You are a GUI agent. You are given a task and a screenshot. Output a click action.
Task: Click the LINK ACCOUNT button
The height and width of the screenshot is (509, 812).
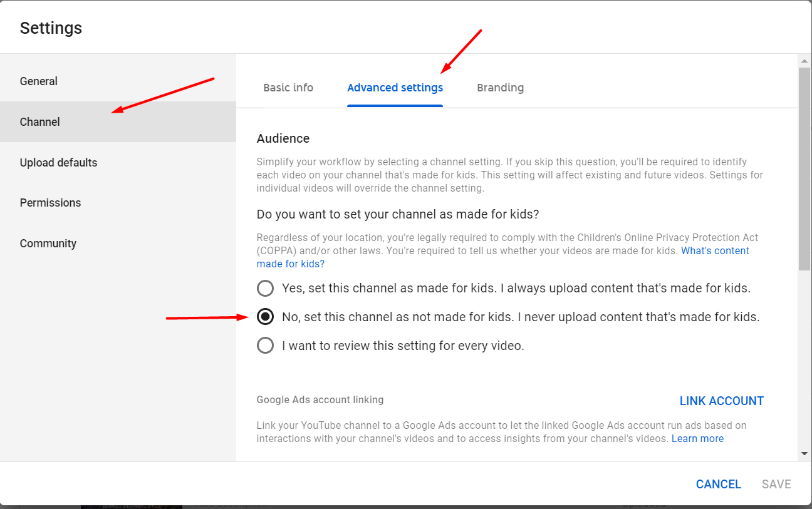tap(721, 401)
